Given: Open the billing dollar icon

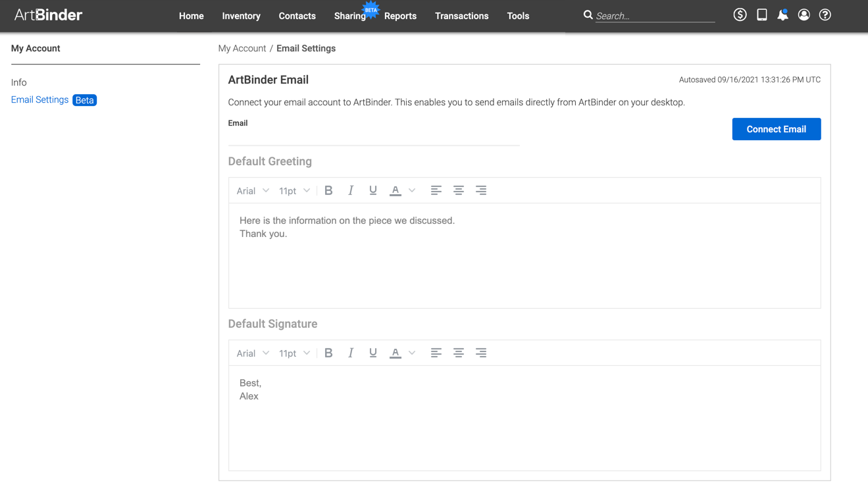Looking at the screenshot, I should click(x=740, y=14).
